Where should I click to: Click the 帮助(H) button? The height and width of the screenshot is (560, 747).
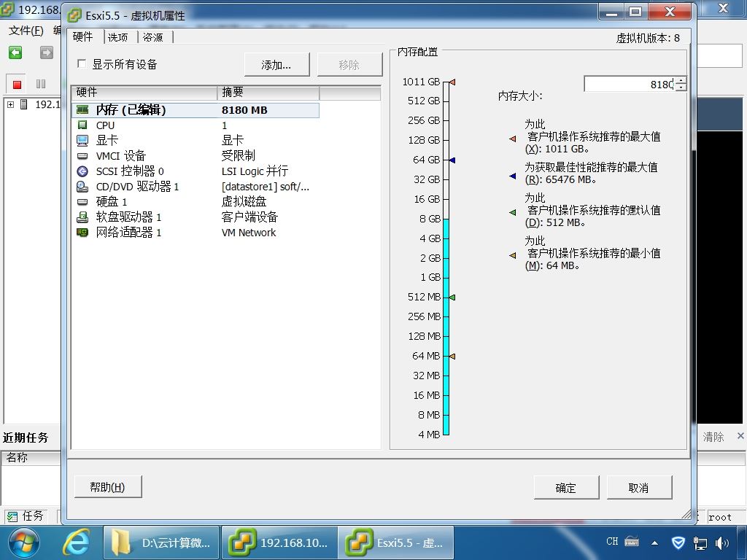(x=108, y=486)
